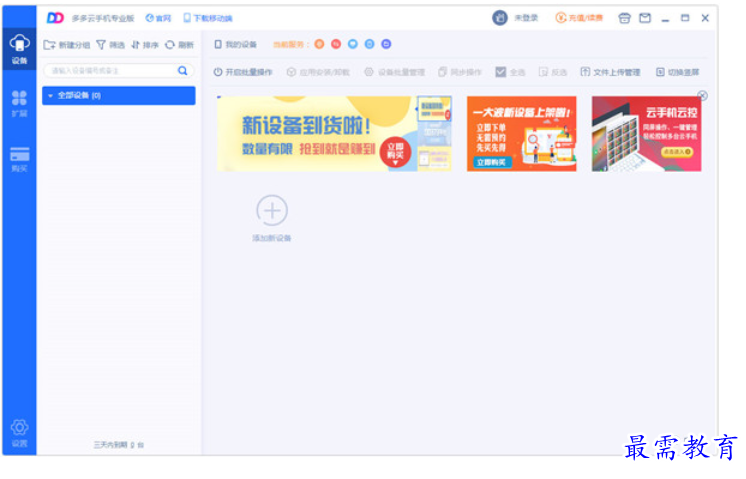746x479 pixels.
Task: Minimize the app window
Action: click(665, 19)
